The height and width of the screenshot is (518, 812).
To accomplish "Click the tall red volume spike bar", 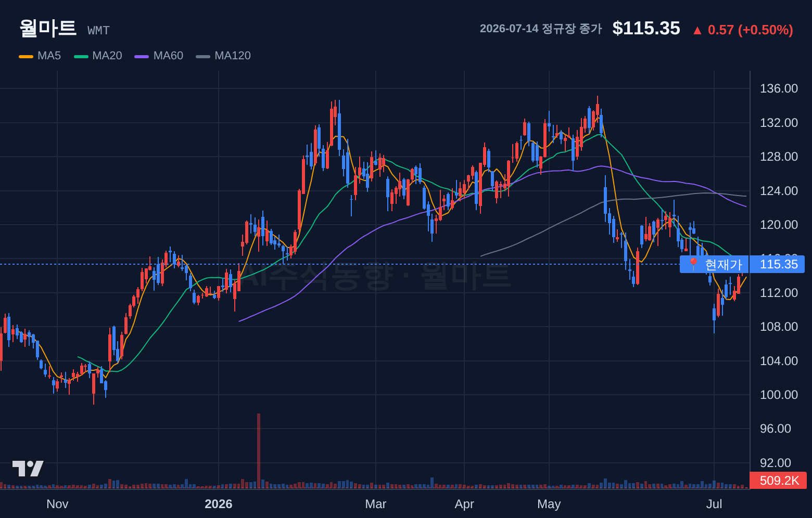I will pyautogui.click(x=259, y=450).
